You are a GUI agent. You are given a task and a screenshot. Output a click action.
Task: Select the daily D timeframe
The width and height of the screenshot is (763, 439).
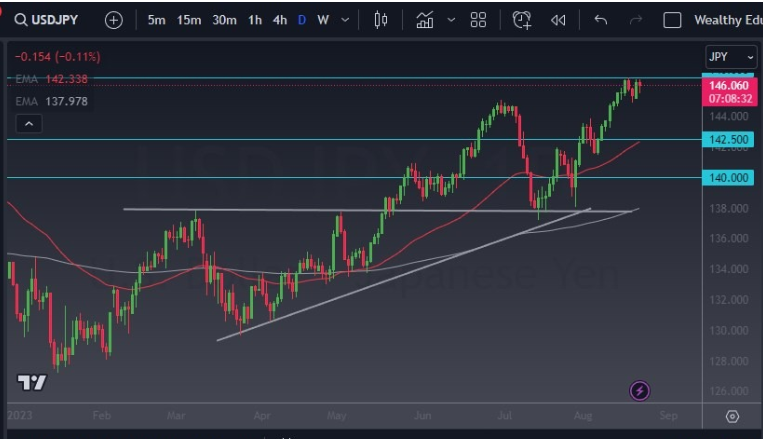pyautogui.click(x=302, y=20)
